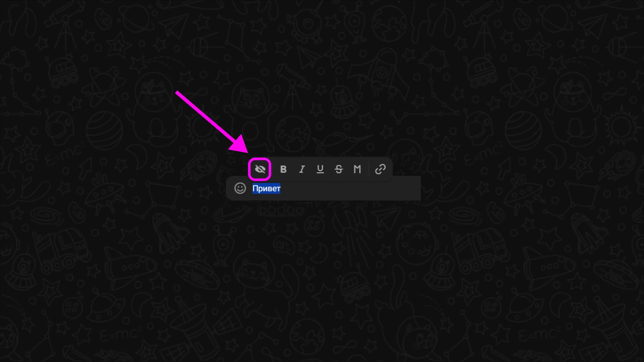Underline the selected text with U icon
The width and height of the screenshot is (644, 362).
click(320, 169)
